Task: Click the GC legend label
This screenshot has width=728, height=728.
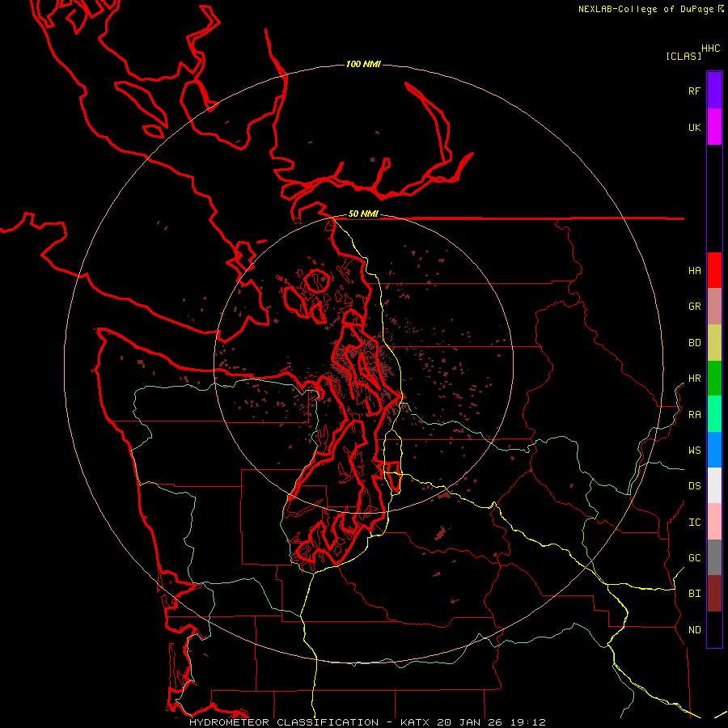Action: [694, 558]
